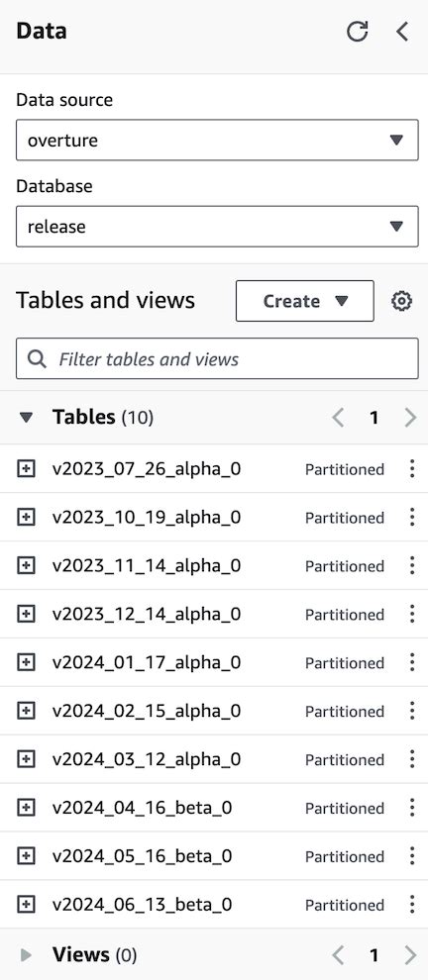The image size is (428, 980).
Task: Expand the Views section
Action: tap(26, 955)
